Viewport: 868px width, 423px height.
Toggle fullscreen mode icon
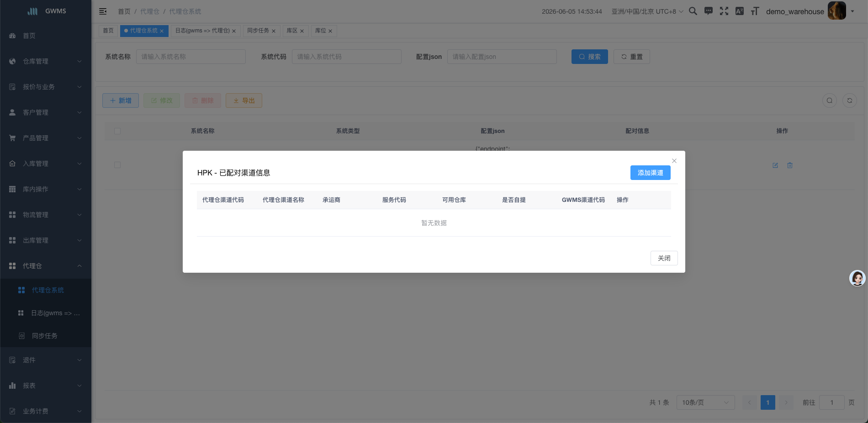[724, 11]
